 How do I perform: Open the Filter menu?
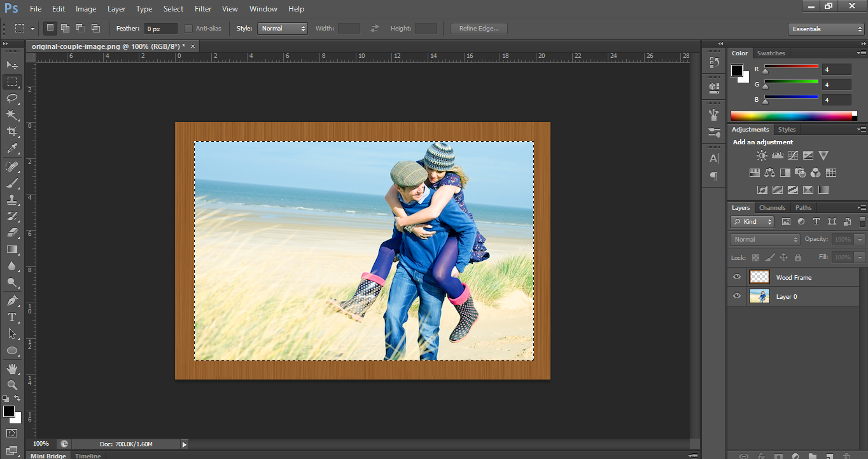203,9
